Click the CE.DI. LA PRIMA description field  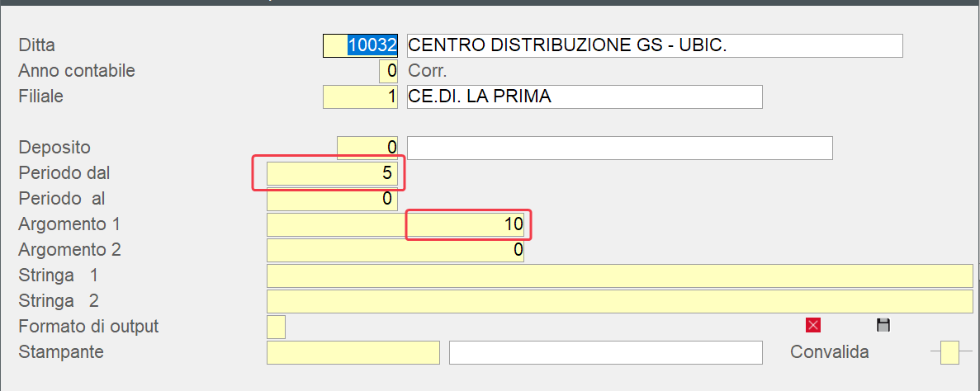(x=584, y=97)
